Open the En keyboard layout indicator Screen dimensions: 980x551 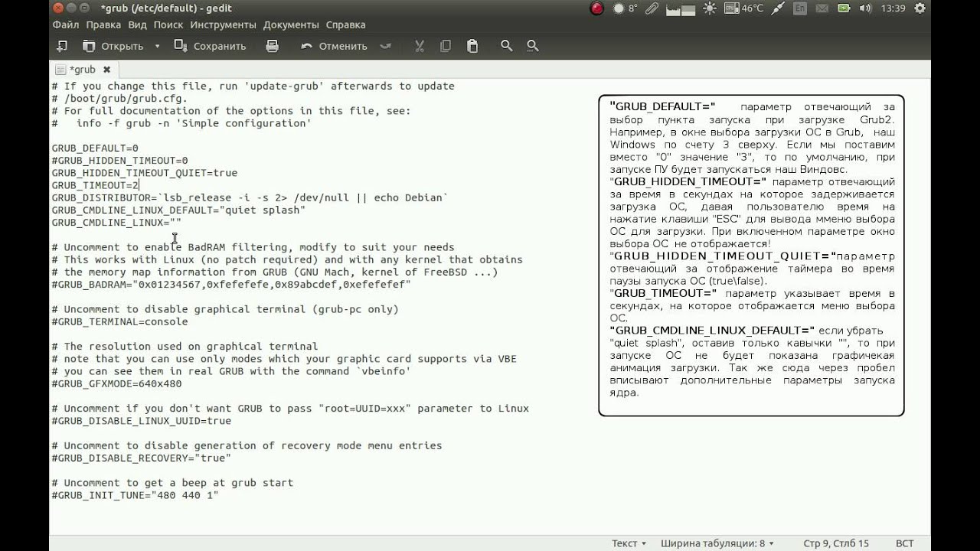pyautogui.click(x=799, y=8)
